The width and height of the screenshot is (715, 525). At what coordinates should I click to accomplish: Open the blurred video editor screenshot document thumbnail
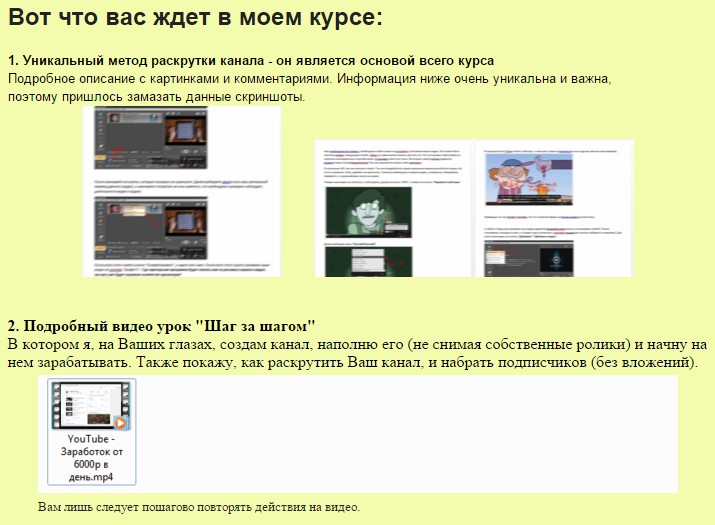(x=181, y=191)
